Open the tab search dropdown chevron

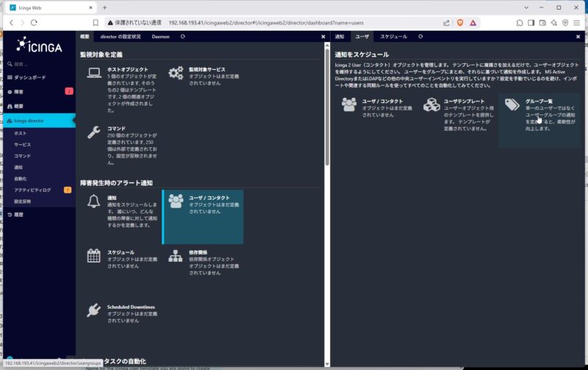(x=526, y=7)
